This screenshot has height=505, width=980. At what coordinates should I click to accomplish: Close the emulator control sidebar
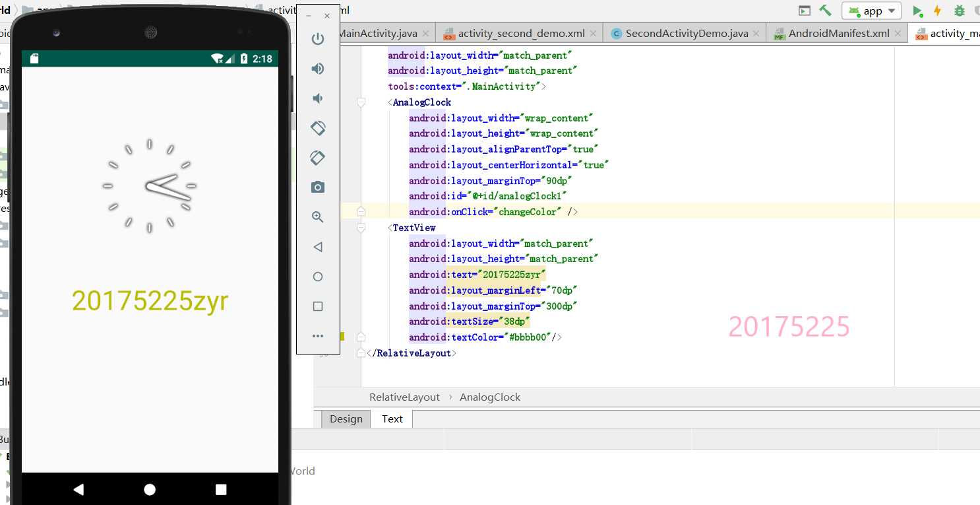click(326, 16)
